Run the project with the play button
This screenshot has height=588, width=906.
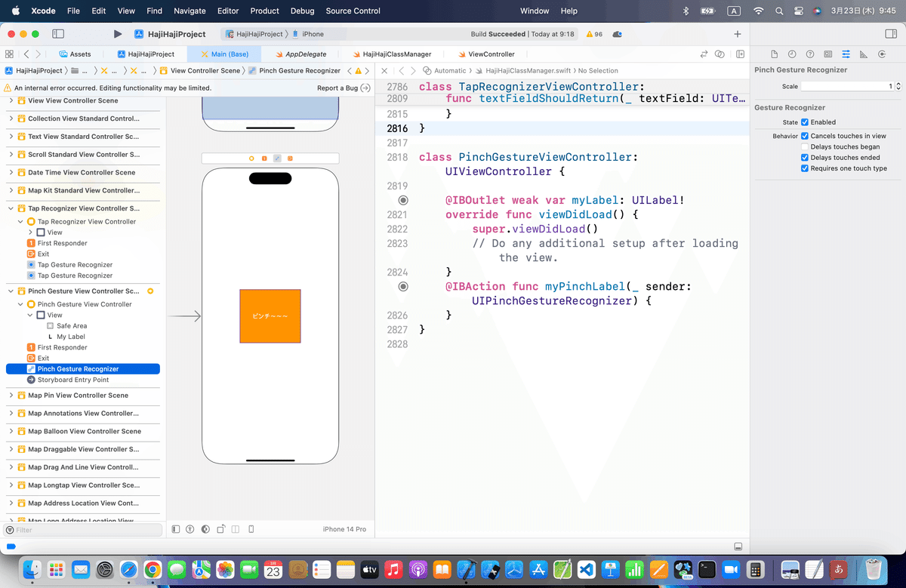coord(118,34)
